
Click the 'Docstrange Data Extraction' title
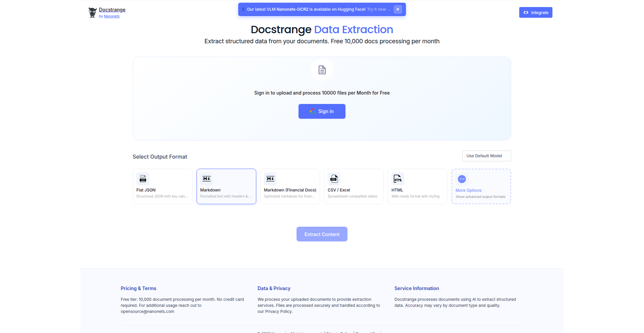click(x=322, y=30)
